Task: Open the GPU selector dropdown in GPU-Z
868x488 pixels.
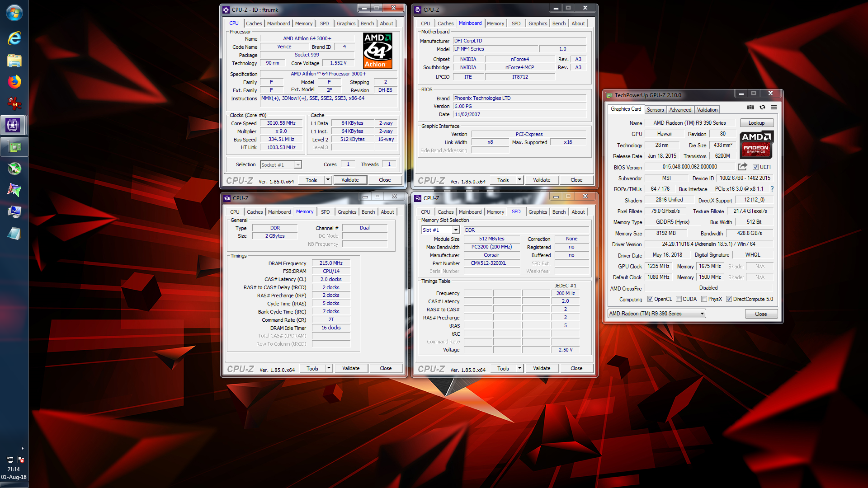Action: [656, 314]
